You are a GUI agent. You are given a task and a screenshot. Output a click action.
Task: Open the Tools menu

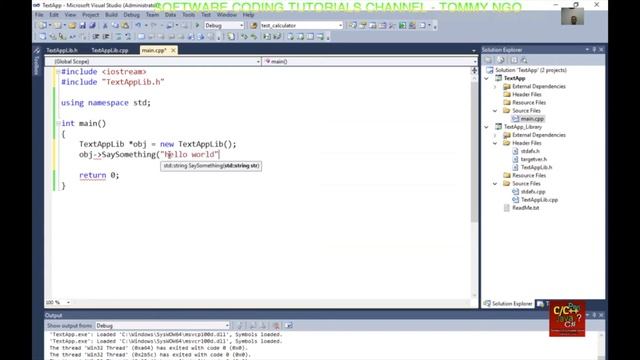189,15
